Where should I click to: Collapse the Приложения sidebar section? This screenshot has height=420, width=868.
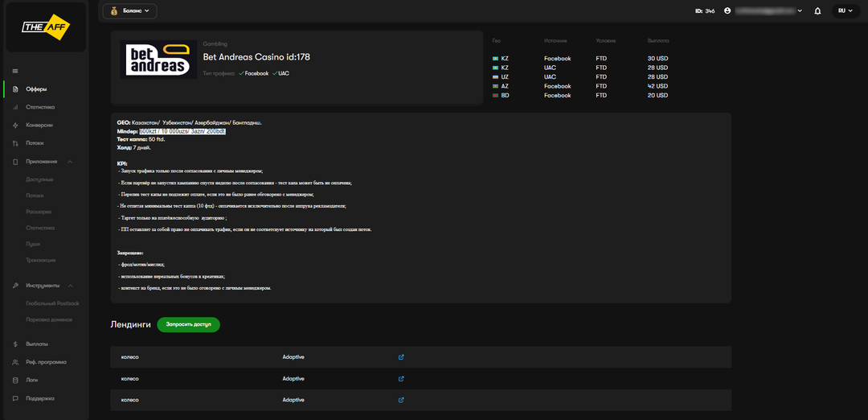point(70,162)
